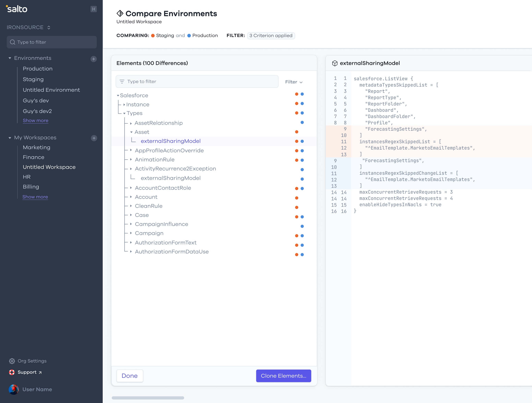The image size is (532, 403).
Task: Open Org Settings
Action: click(28, 361)
